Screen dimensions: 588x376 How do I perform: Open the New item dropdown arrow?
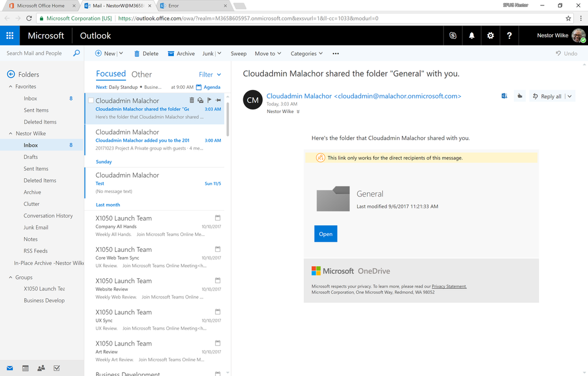(x=121, y=54)
